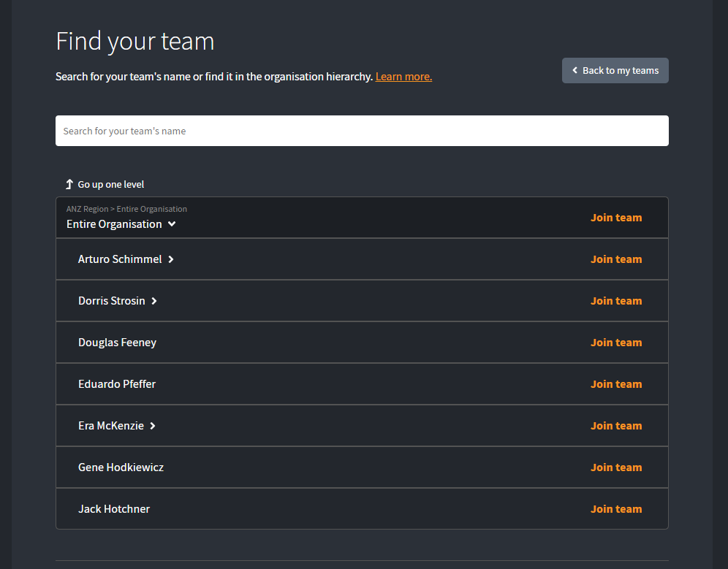This screenshot has height=569, width=728.
Task: Focus the team name search field
Action: [x=362, y=131]
